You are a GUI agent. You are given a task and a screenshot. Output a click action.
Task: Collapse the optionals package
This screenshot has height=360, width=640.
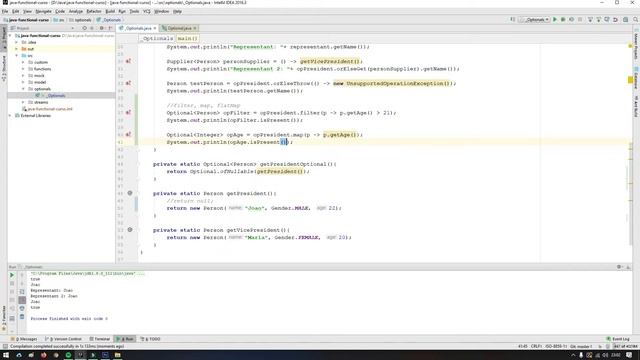(x=23, y=89)
